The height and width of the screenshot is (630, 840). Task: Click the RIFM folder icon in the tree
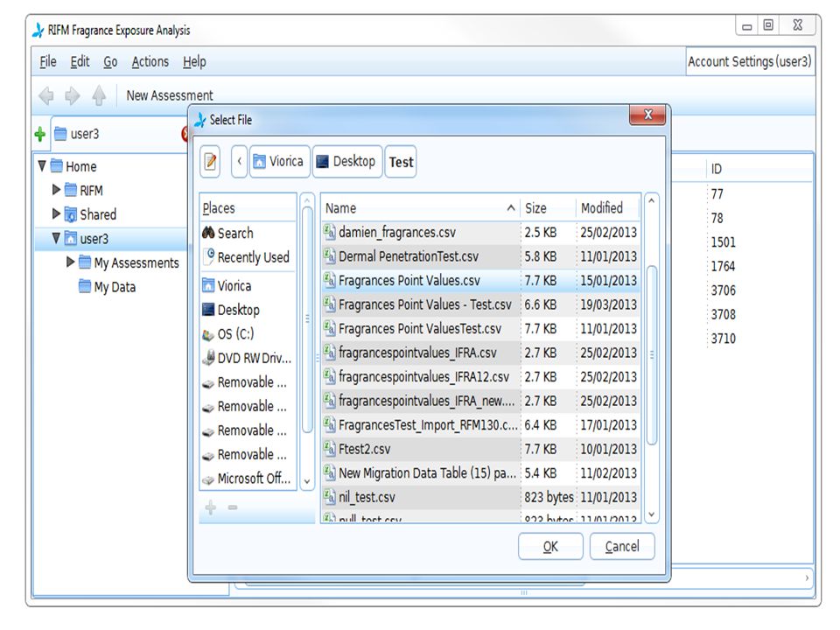71,190
